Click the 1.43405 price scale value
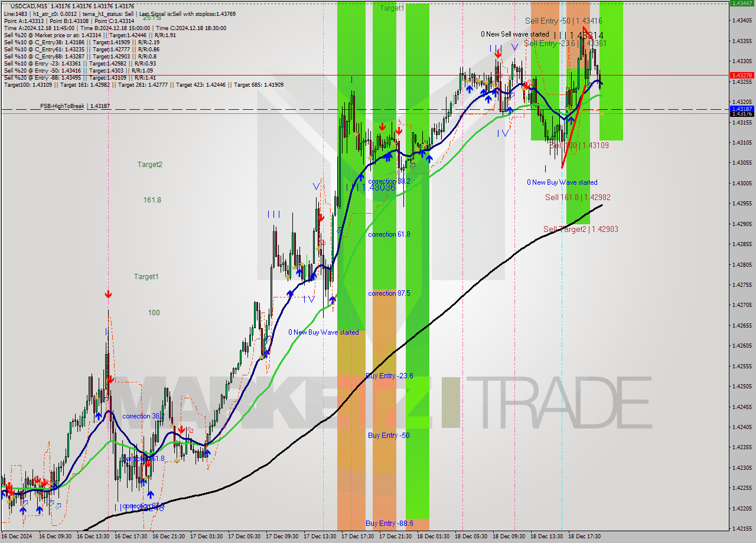The image size is (756, 543). tap(742, 21)
